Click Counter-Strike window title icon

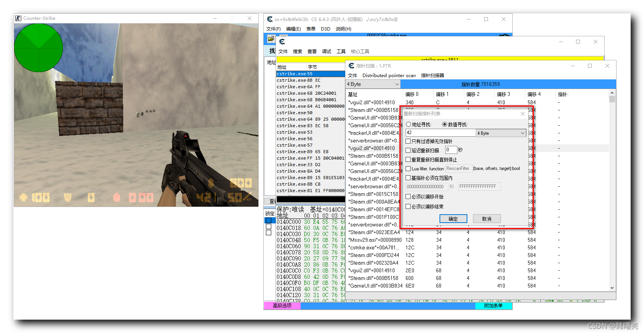pyautogui.click(x=18, y=18)
